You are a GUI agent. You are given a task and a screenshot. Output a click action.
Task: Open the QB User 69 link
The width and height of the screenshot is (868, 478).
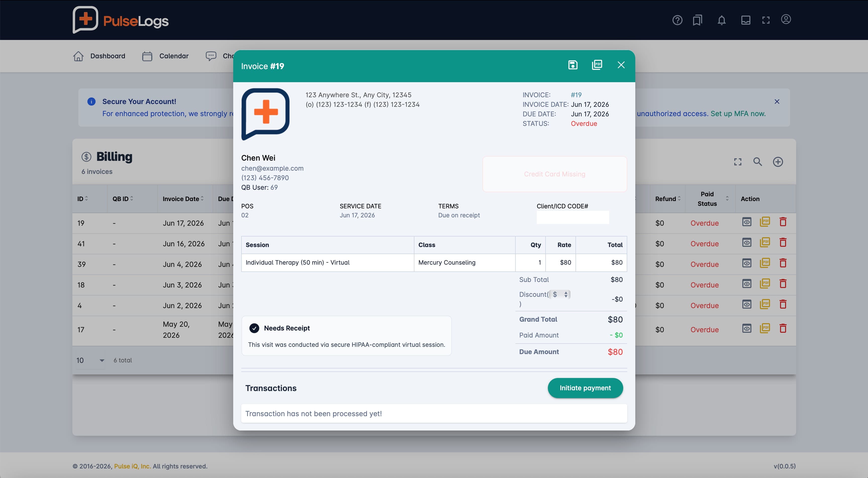[x=274, y=187]
